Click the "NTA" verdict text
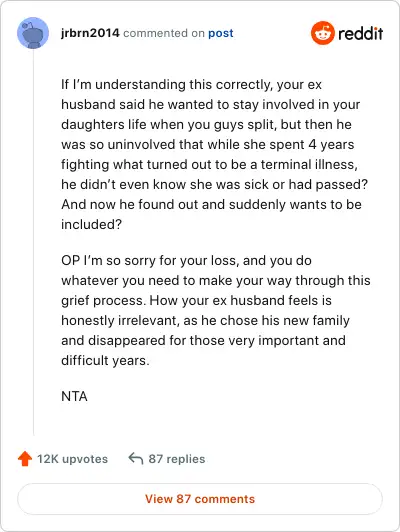The width and height of the screenshot is (400, 532). 74,396
